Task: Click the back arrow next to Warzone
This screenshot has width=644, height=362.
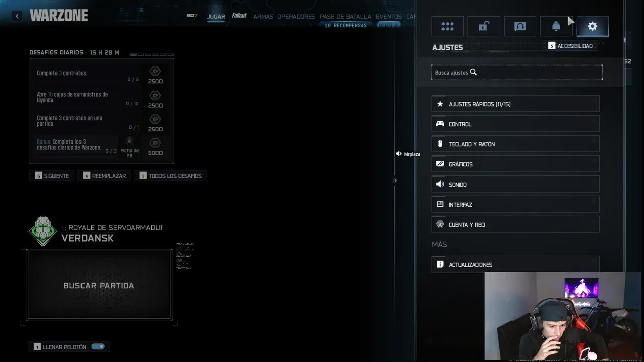Action: tap(17, 16)
